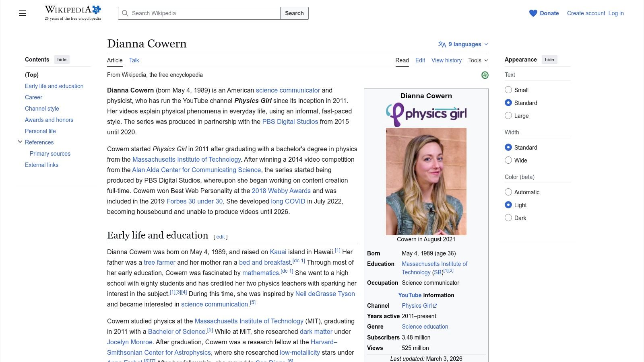The image size is (644, 362).
Task: Click the 'Cowern in August 2021' caption
Action: coord(426,239)
